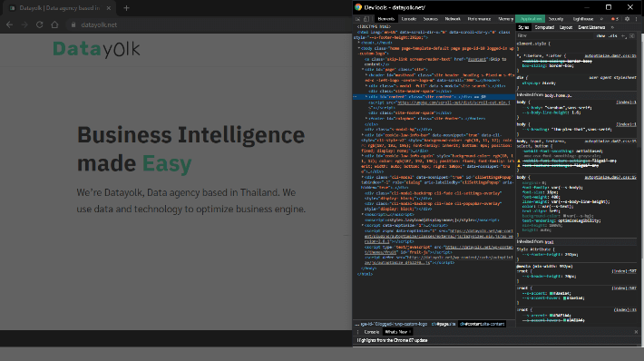Image resolution: width=644 pixels, height=361 pixels.
Task: Toggle the .cls element classes button
Action: pos(612,36)
